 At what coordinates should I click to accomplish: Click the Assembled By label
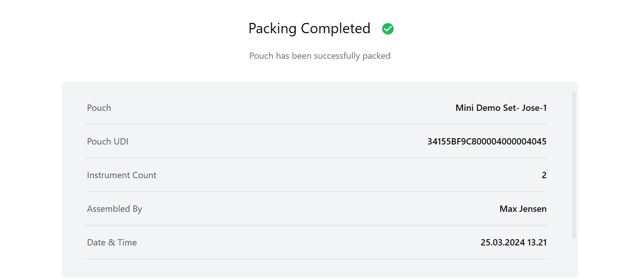coord(114,209)
